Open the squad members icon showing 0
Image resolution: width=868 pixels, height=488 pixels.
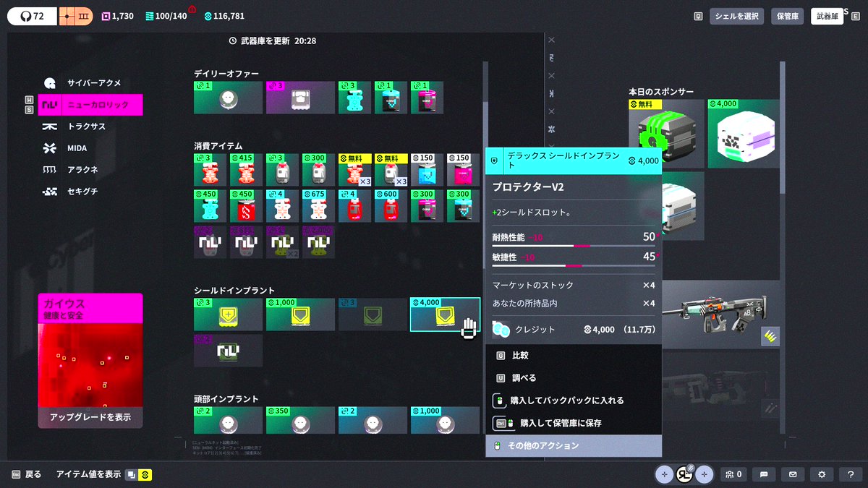(734, 474)
